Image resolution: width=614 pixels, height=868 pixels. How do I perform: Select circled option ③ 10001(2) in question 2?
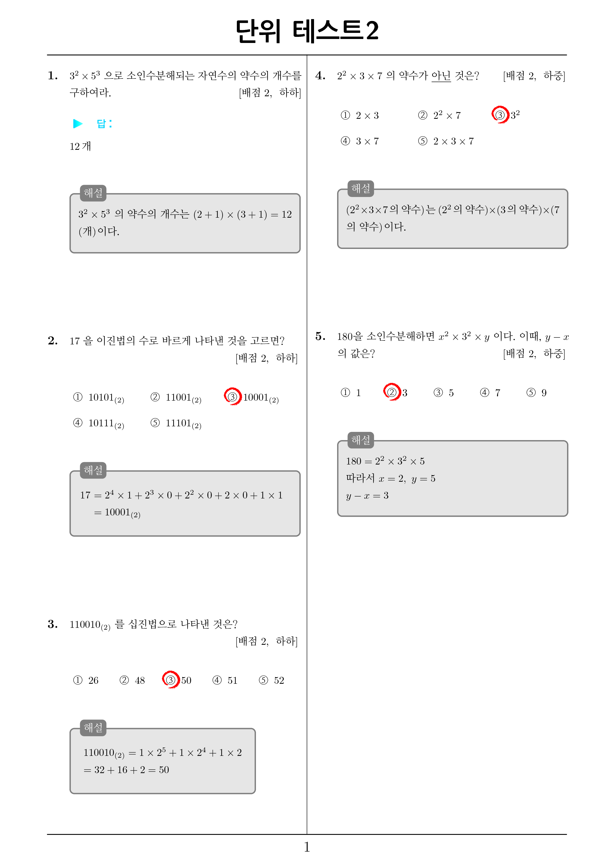tap(252, 397)
